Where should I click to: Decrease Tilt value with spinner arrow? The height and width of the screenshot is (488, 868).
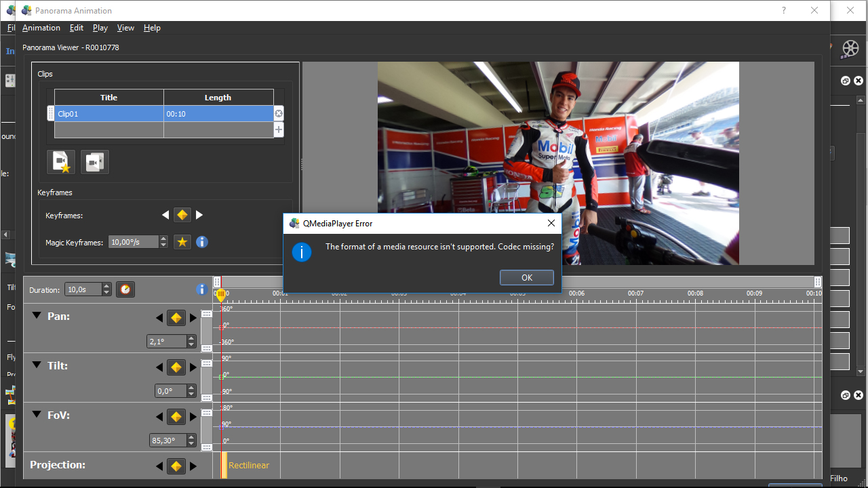coord(191,394)
